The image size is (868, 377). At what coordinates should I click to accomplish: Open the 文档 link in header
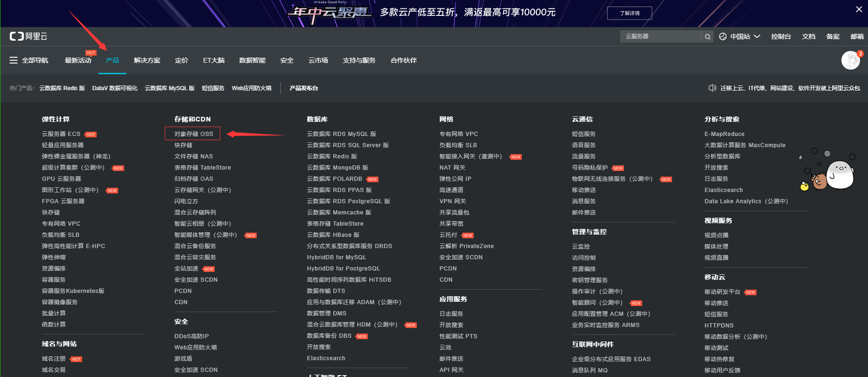[809, 36]
